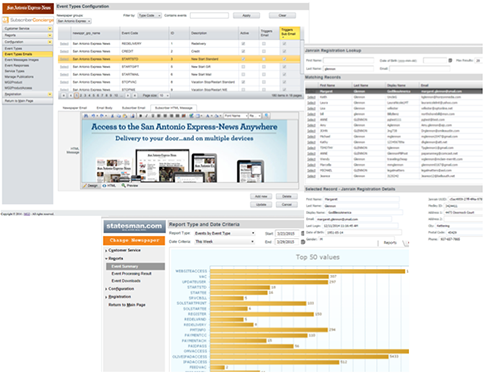Open the Date Criteria dropdown
Image resolution: width=500 pixels, height=374 pixels.
pos(225,242)
